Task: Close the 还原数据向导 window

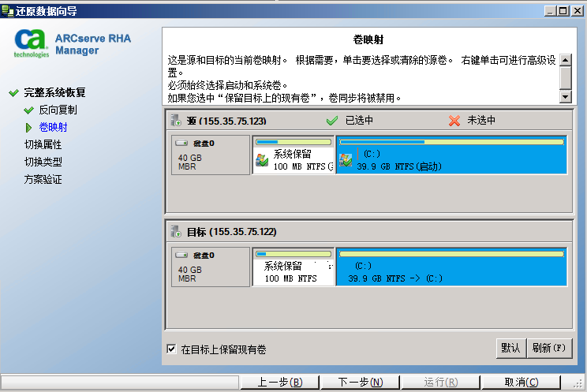Action: [x=578, y=11]
